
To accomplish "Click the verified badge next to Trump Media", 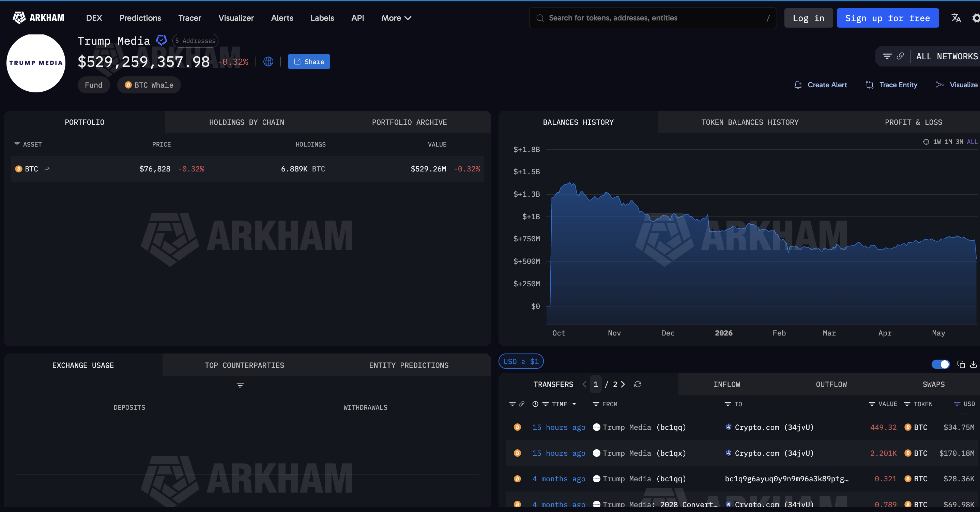I will 162,40.
